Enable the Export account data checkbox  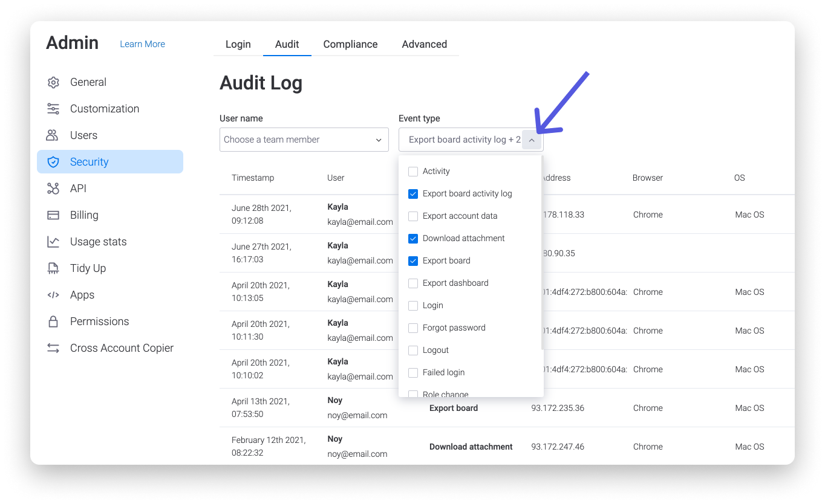coord(413,216)
